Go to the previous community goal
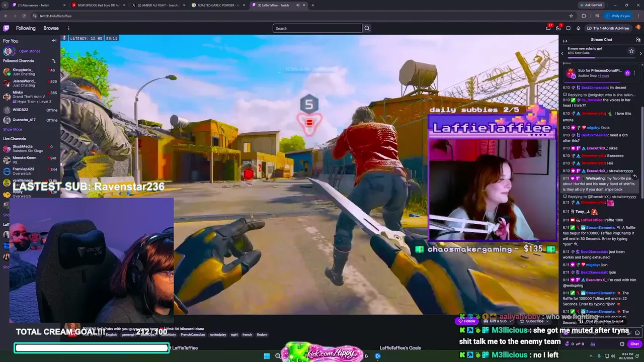Screen dimensions: 644x362 pyautogui.click(x=562, y=52)
